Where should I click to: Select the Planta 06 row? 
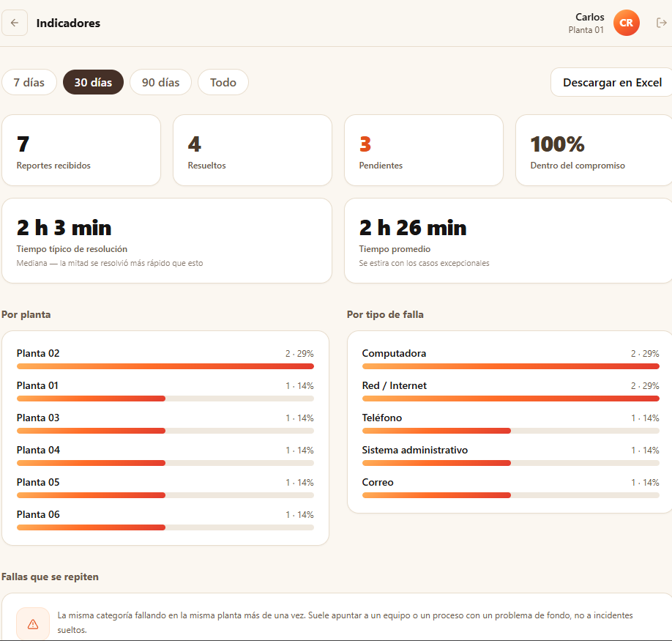pyautogui.click(x=165, y=519)
